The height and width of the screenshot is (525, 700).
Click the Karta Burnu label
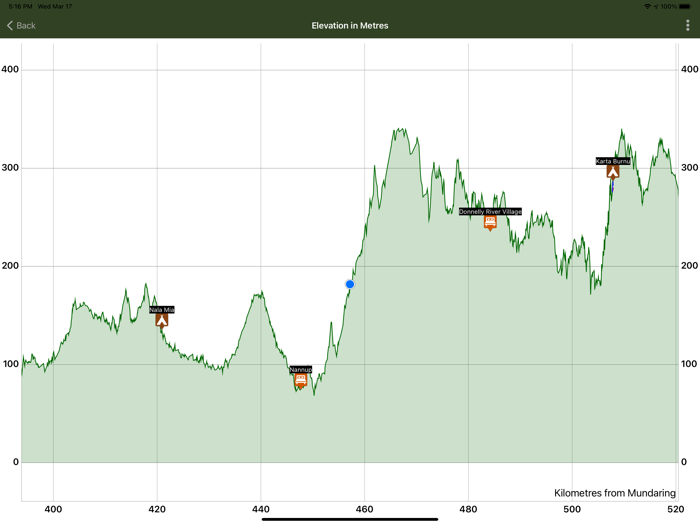[613, 161]
